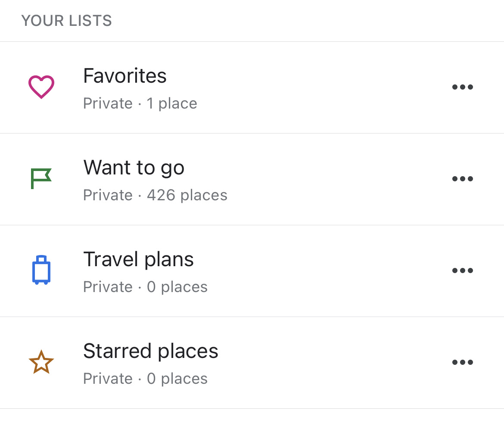Click '0 places' under Travel plans
Image resolution: width=504 pixels, height=426 pixels.
tap(177, 287)
